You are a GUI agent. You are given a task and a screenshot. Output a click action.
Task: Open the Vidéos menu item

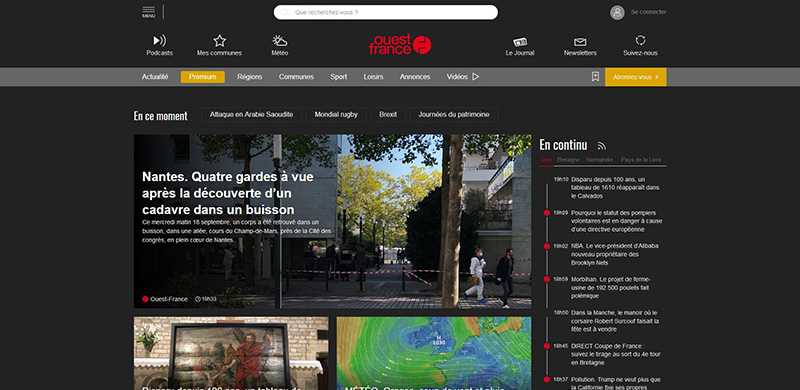(457, 77)
